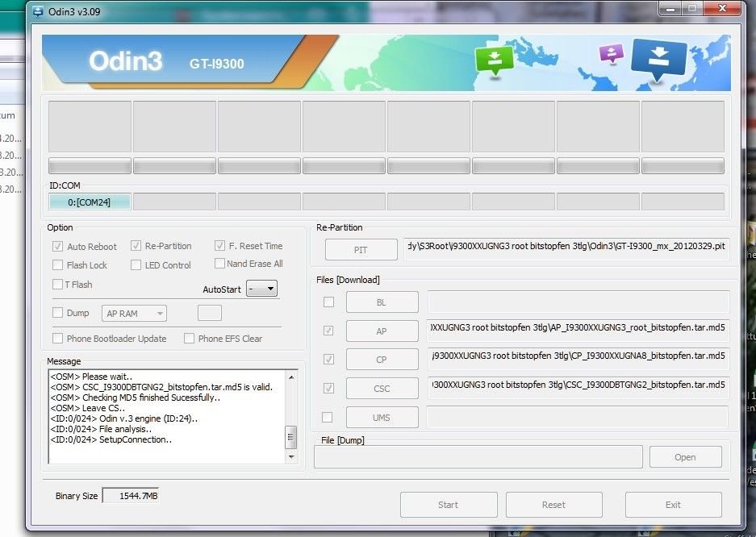The height and width of the screenshot is (537, 756).
Task: Click the 'SetupConnection..' log line
Action: [x=111, y=439]
